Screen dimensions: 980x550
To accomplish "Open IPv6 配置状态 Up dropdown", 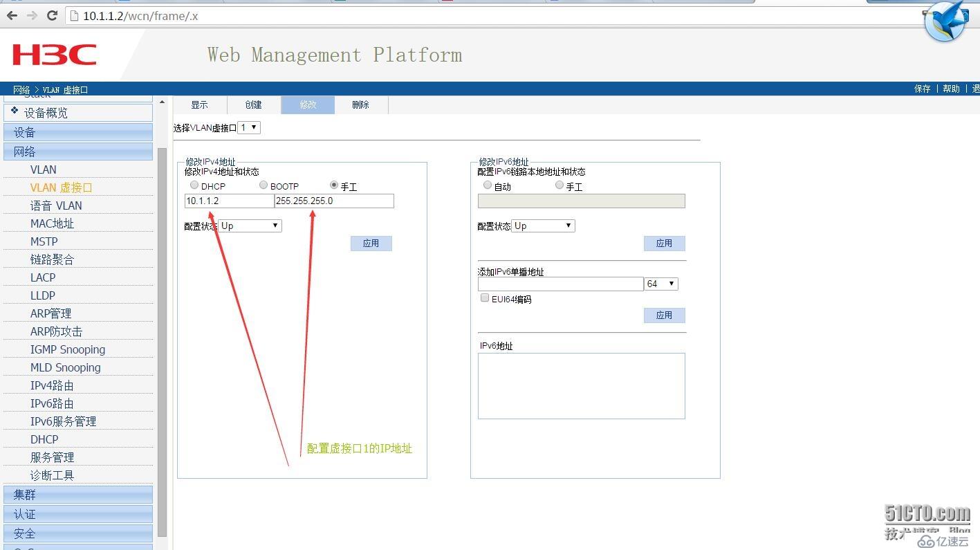I will click(543, 226).
